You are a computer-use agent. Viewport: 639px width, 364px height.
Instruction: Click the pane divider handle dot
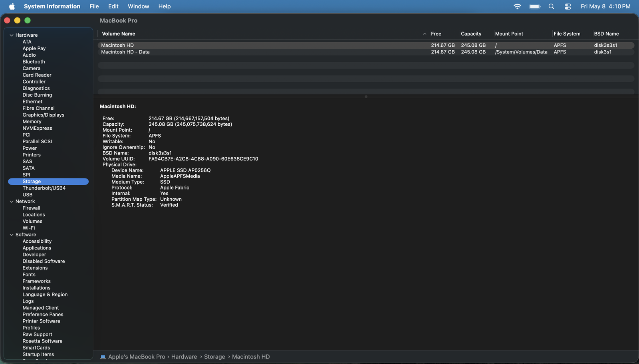coord(366,97)
